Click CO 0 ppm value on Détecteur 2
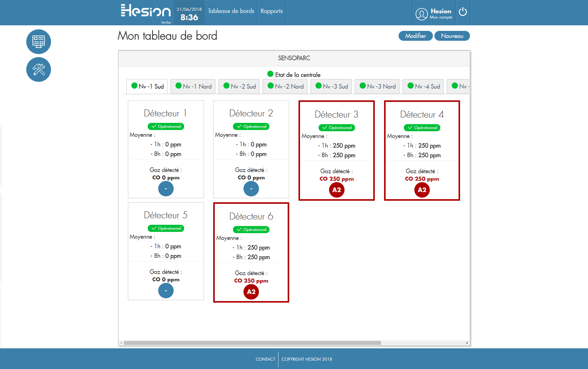Viewport: 588px width, 369px height. pyautogui.click(x=251, y=178)
